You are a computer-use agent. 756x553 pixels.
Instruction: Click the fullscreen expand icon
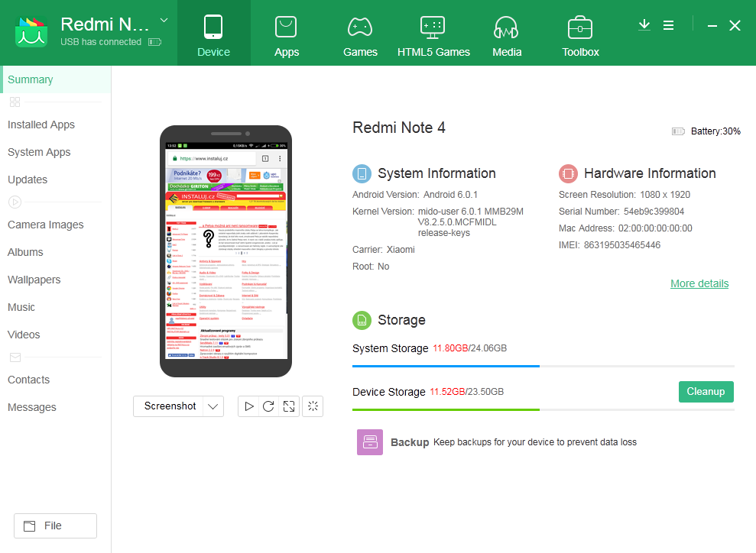click(289, 406)
